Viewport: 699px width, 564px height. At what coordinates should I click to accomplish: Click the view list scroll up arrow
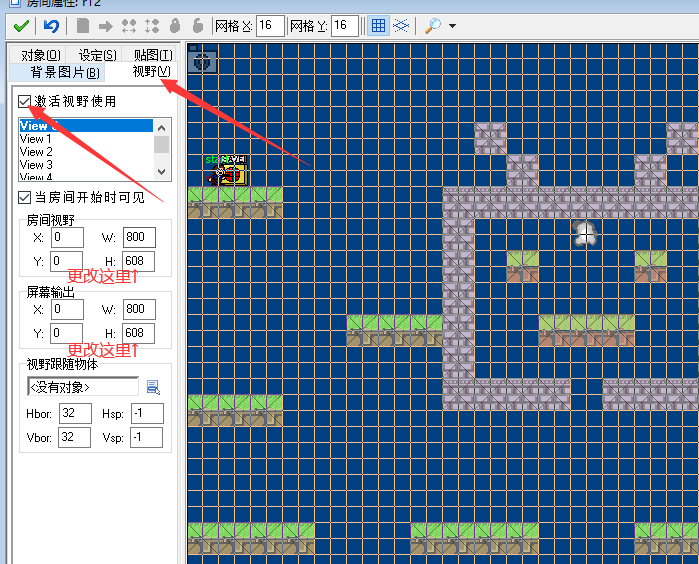162,128
